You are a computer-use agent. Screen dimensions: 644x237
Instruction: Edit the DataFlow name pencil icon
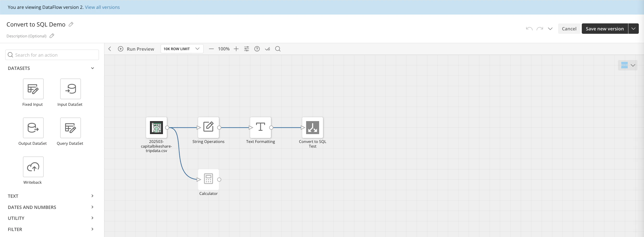[x=71, y=24]
